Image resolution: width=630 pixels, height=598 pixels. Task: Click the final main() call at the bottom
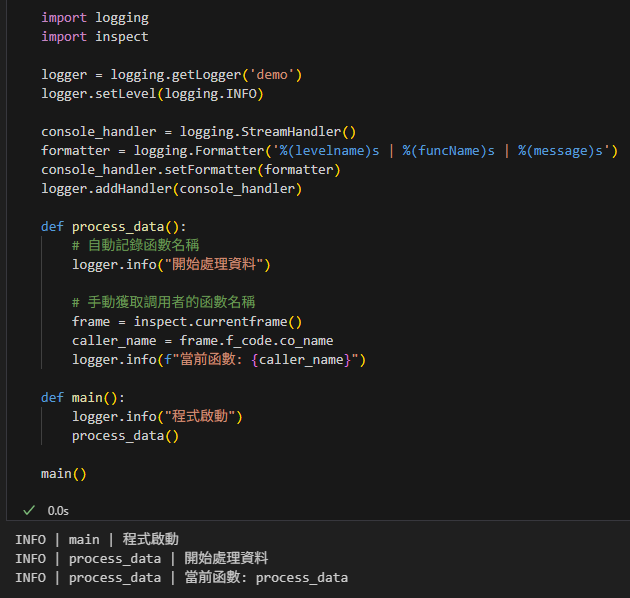coord(64,473)
